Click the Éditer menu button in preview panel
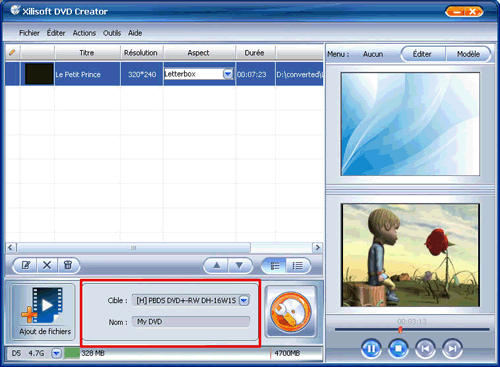The height and width of the screenshot is (367, 500). click(x=422, y=54)
